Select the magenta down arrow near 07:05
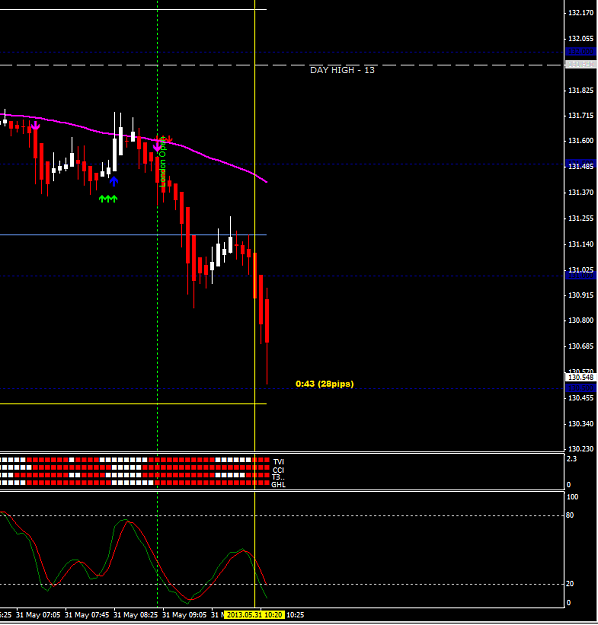The height and width of the screenshot is (625, 598). pyautogui.click(x=35, y=126)
